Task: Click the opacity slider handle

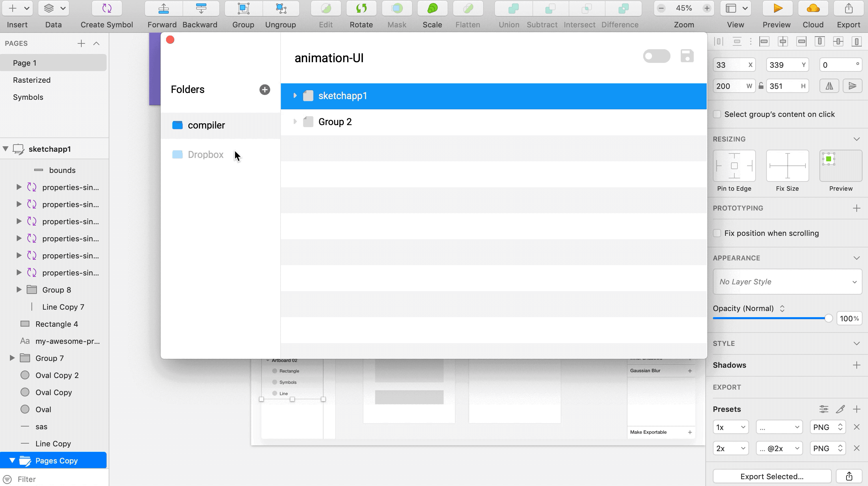Action: tap(828, 319)
